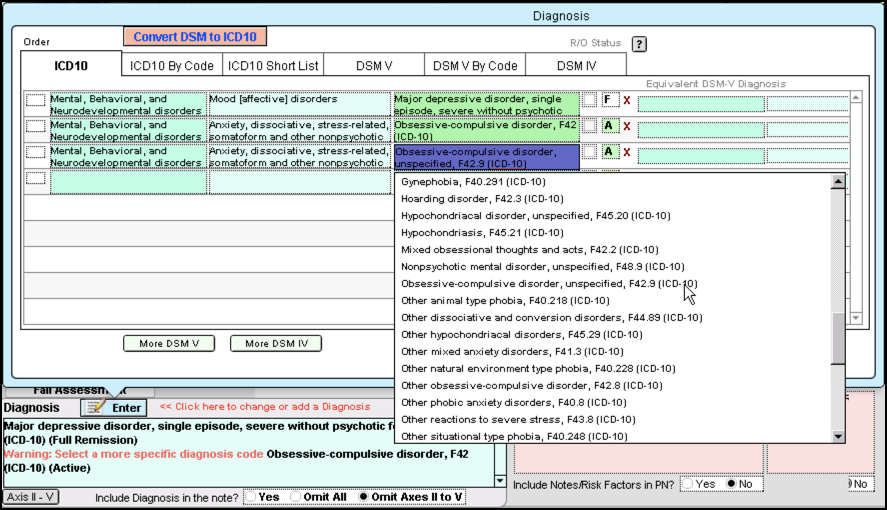887x510 pixels.
Task: Click the red X on the F42 row
Action: pyautogui.click(x=627, y=126)
